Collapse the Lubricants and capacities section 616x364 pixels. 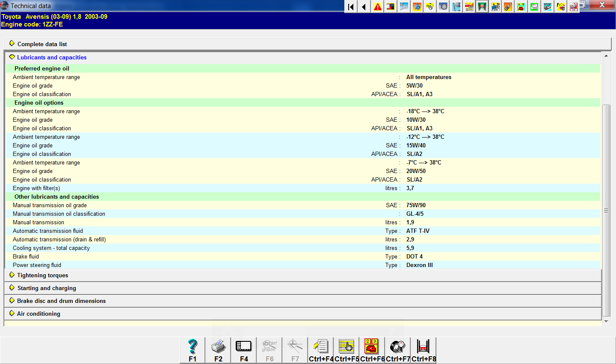(x=51, y=57)
